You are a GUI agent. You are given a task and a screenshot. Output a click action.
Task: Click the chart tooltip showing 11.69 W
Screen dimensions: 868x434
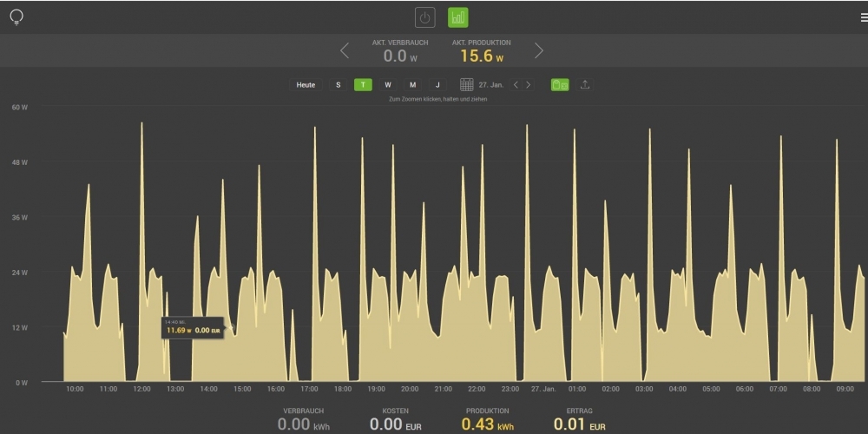(194, 327)
